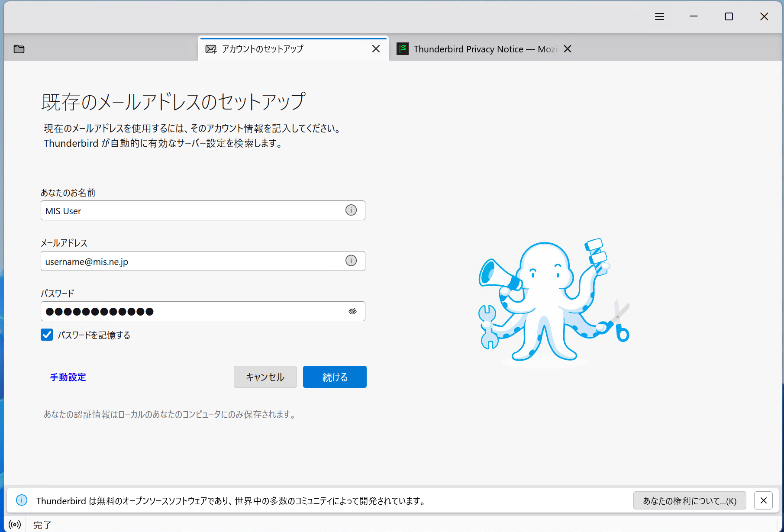Click the info icon in notification bar

coord(22,500)
